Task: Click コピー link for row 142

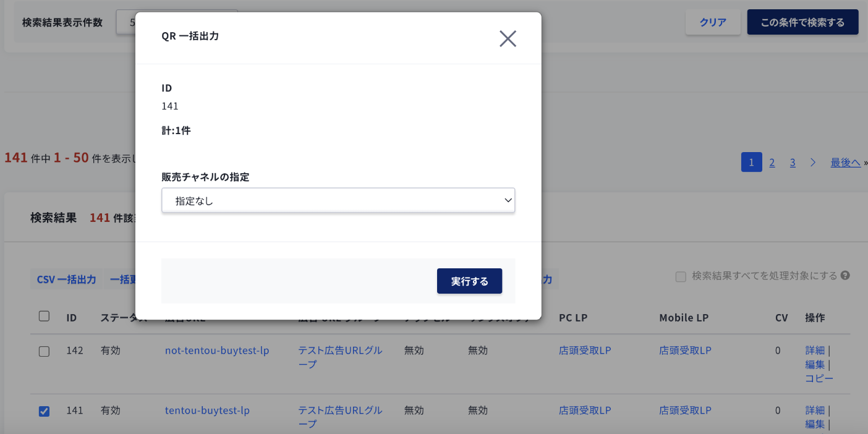Action: pos(819,379)
